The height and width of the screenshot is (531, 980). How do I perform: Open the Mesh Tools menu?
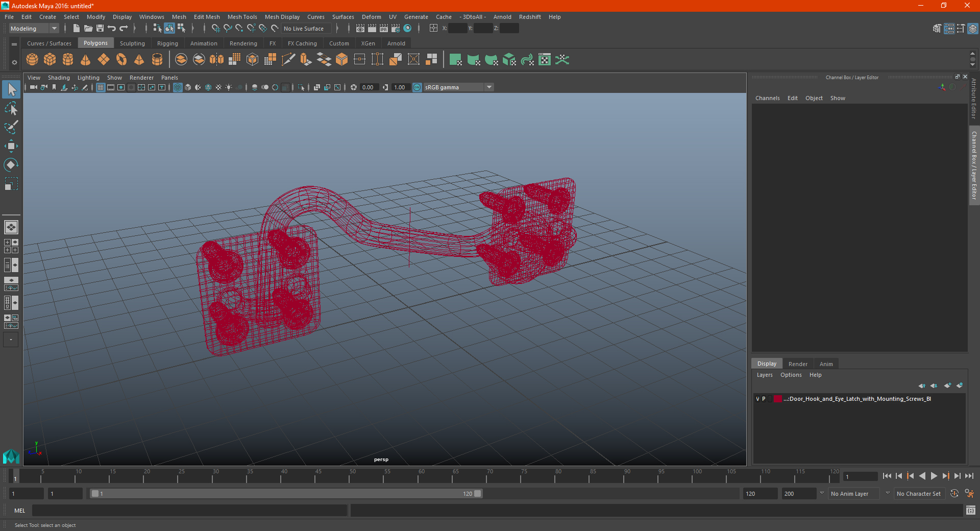click(x=242, y=17)
